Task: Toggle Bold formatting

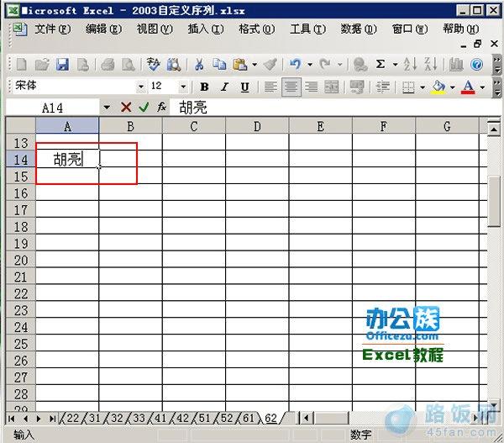Action: pyautogui.click(x=204, y=87)
